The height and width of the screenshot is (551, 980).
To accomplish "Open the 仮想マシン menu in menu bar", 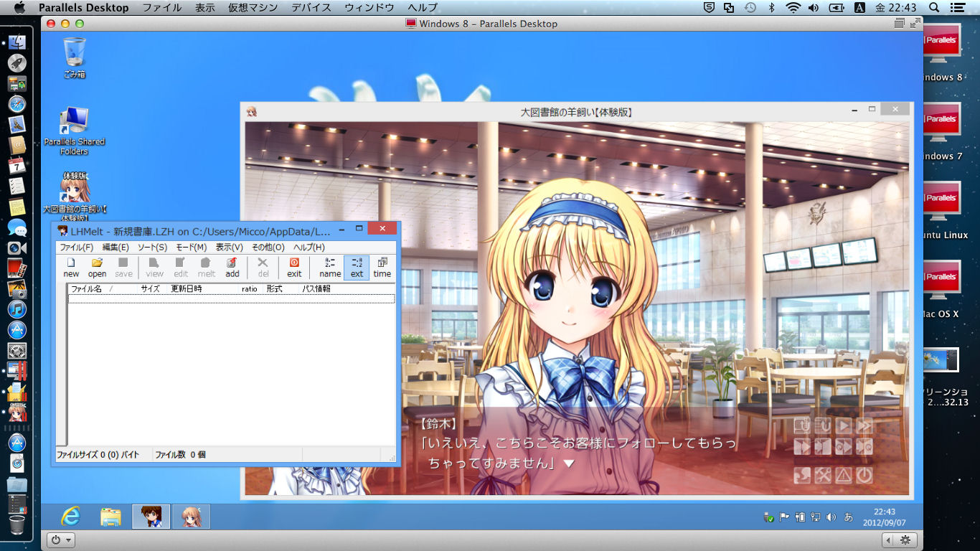I will click(x=253, y=7).
